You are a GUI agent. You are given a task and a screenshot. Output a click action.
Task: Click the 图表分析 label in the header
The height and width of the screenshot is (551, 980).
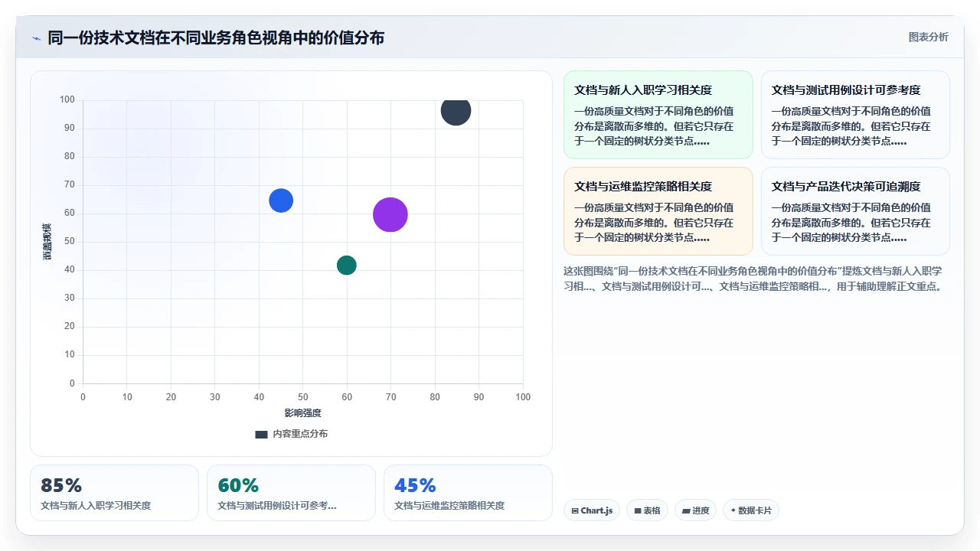(x=928, y=37)
